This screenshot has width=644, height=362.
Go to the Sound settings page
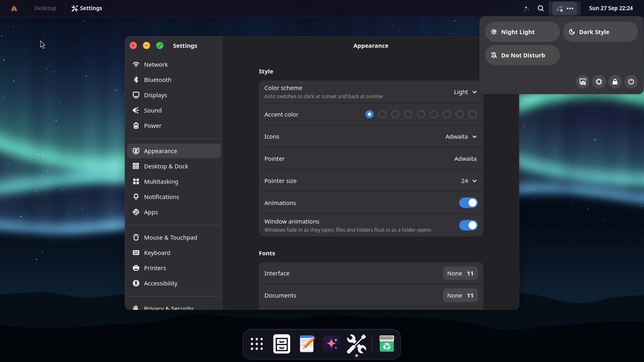tap(174, 110)
